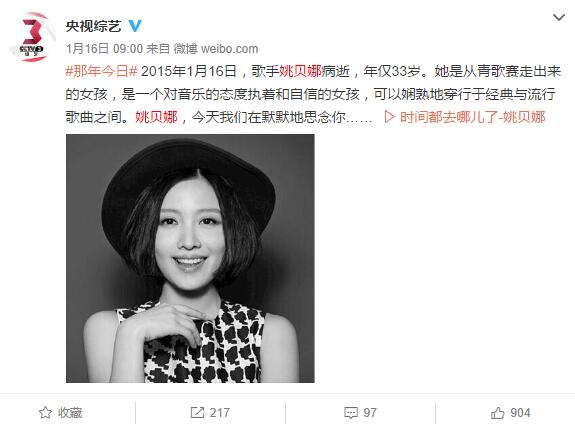Enlarge the black-and-white portrait photo

coord(190,258)
